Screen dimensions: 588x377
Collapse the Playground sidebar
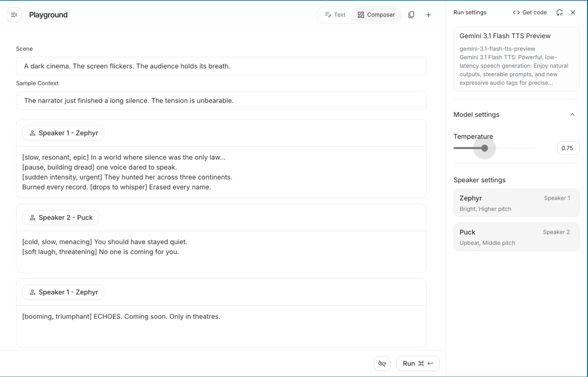point(14,15)
